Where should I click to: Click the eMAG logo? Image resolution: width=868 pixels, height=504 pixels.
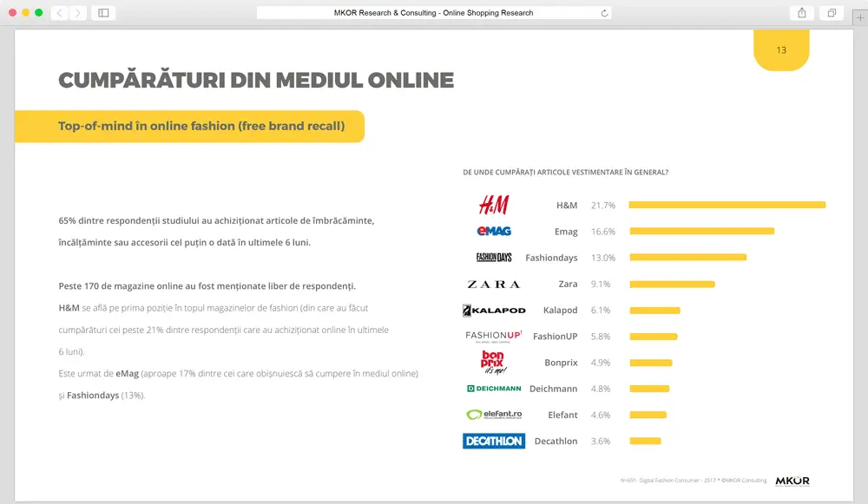494,232
